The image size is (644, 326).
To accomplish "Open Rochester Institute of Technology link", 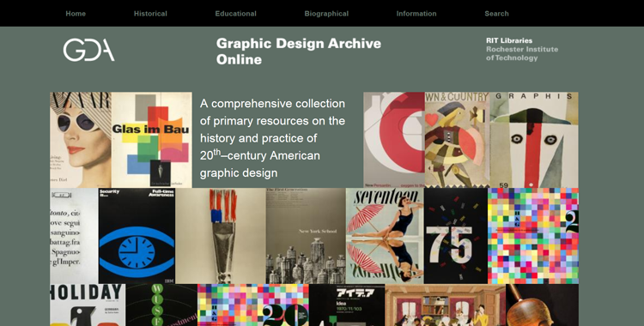I will [x=522, y=53].
